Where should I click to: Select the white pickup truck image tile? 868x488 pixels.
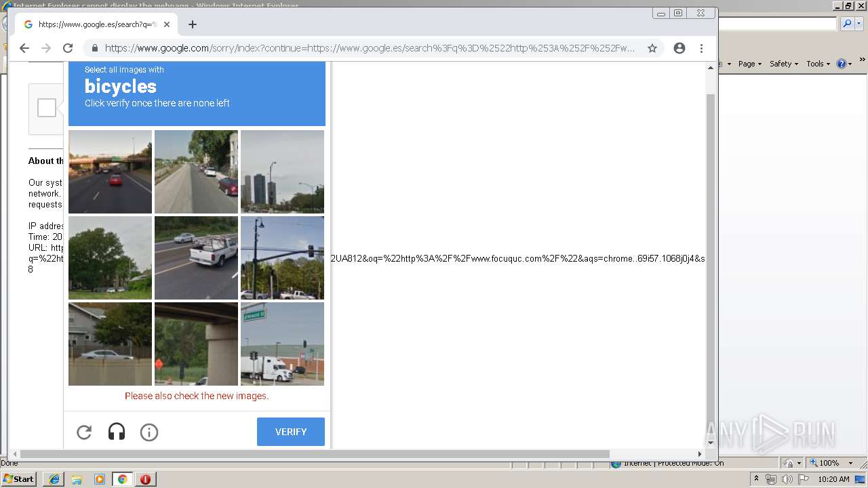coord(196,258)
